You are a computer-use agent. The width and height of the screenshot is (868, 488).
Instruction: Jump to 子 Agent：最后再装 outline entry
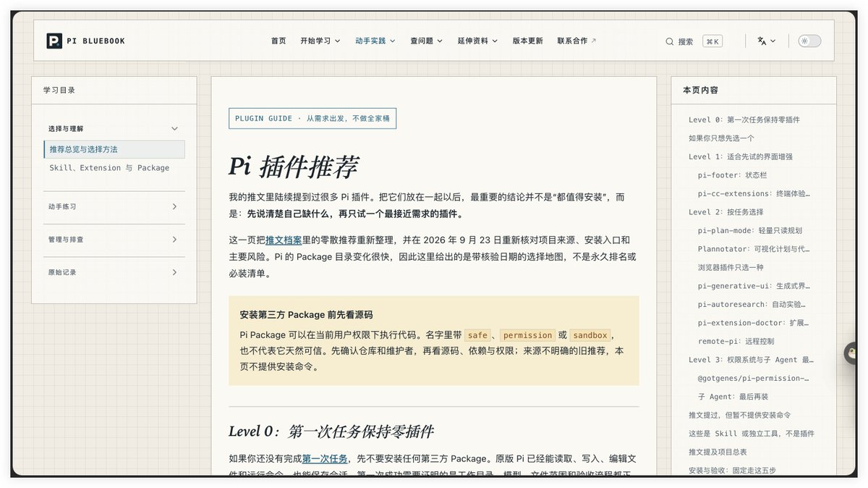[x=733, y=397]
